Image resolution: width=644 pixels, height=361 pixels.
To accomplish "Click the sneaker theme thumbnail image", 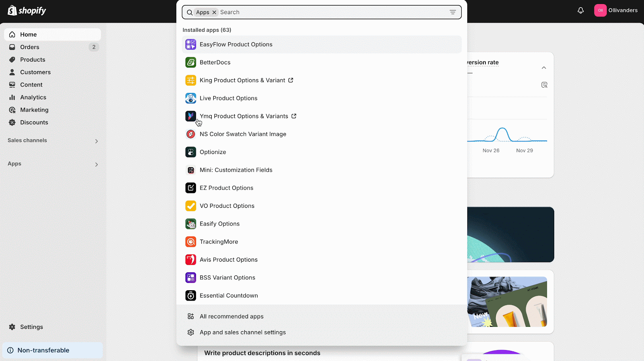I will pyautogui.click(x=507, y=302).
